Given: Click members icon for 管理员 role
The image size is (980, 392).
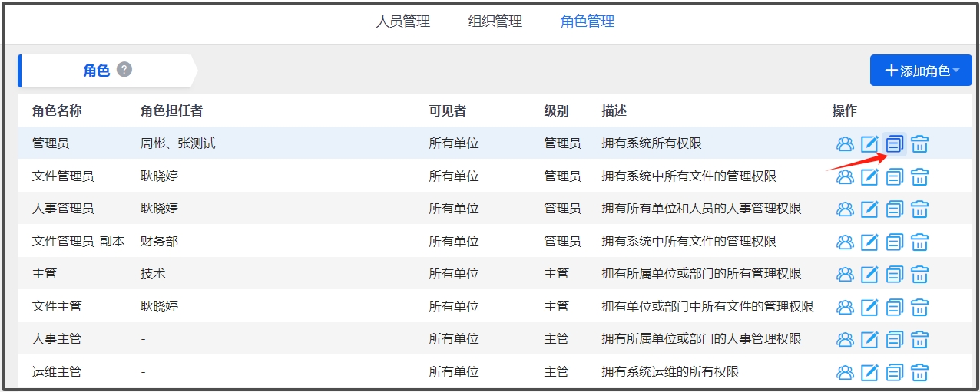Looking at the screenshot, I should 845,143.
